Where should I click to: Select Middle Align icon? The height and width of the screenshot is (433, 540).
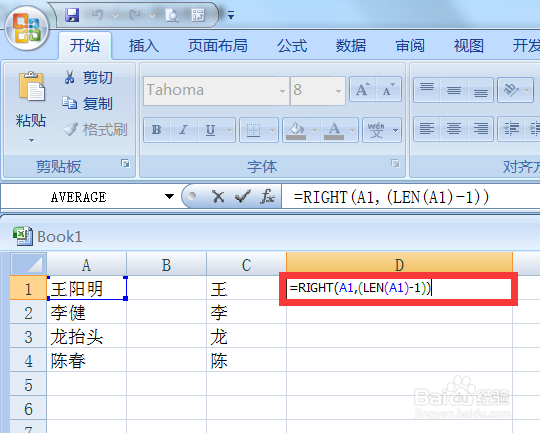(x=454, y=90)
